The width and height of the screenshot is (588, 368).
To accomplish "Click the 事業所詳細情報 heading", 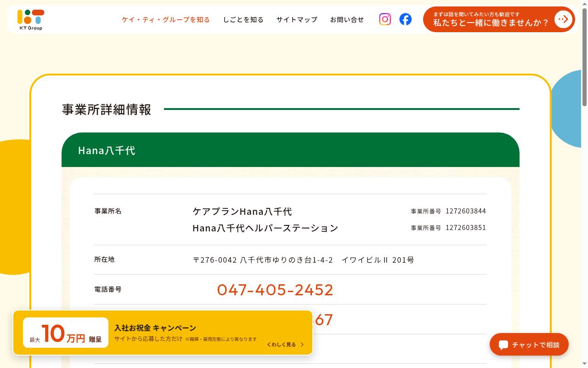I will (x=107, y=109).
